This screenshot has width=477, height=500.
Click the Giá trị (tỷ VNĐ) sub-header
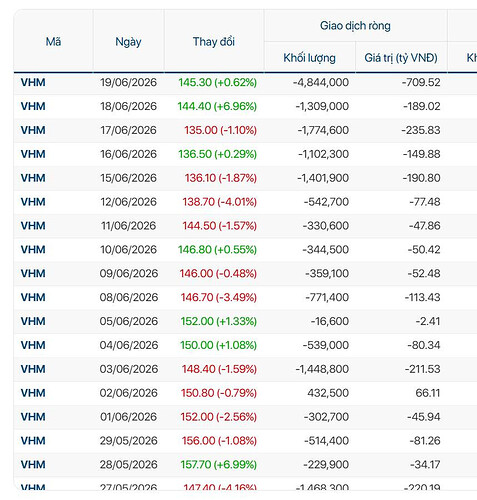pyautogui.click(x=401, y=58)
